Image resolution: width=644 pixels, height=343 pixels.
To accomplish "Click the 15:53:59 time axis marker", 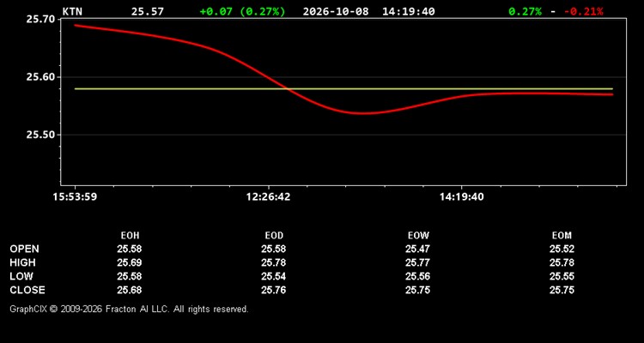I will 75,197.
